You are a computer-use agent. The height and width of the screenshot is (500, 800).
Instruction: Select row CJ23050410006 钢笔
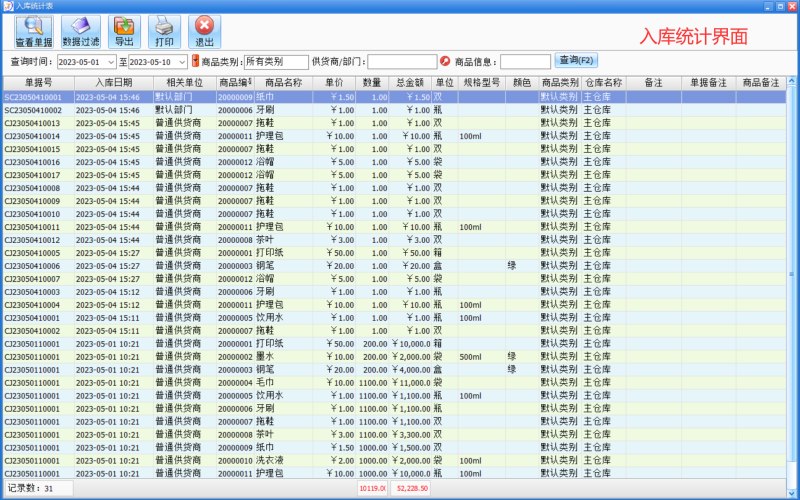coord(394,266)
